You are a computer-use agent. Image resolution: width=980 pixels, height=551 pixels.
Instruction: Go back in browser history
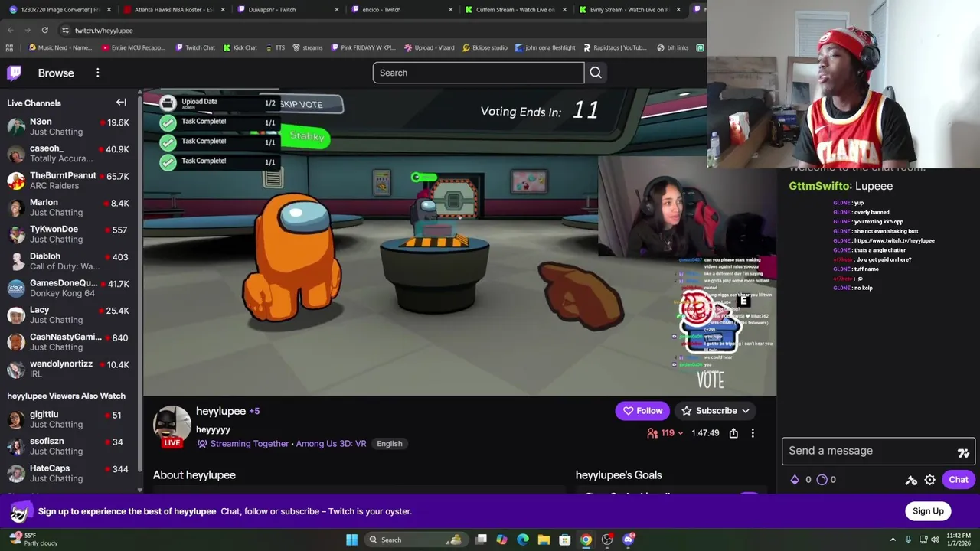pyautogui.click(x=10, y=30)
